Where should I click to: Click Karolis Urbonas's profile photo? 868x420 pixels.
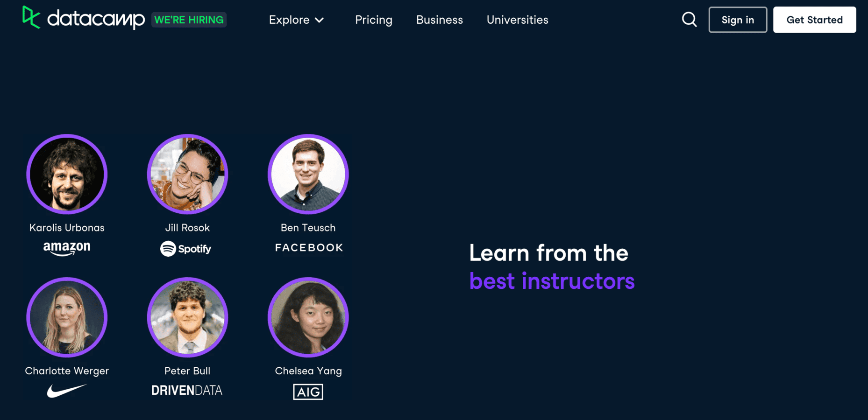tap(67, 174)
